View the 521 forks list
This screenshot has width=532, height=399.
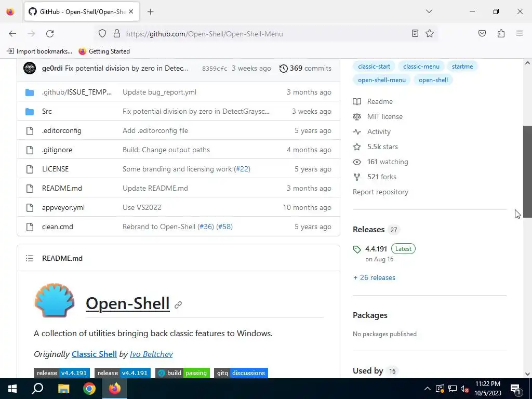[375, 177]
